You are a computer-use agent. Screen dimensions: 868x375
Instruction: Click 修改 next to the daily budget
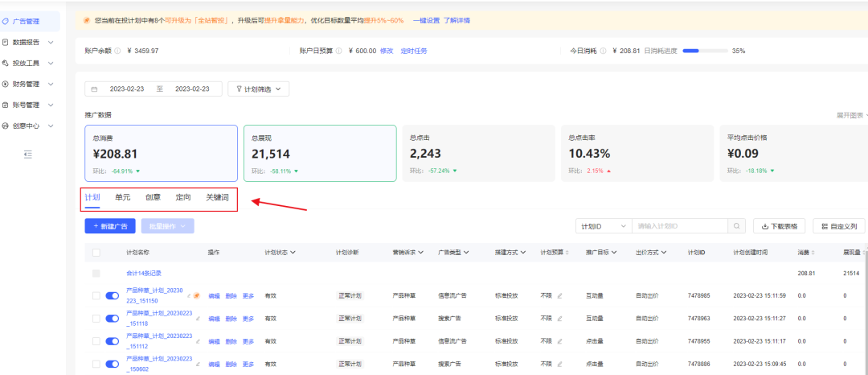[387, 51]
